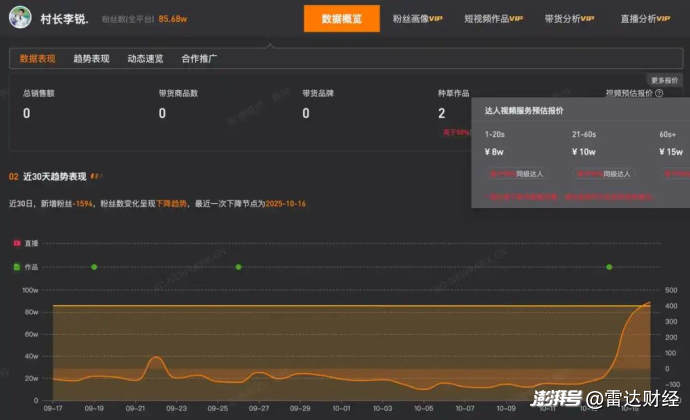Viewport: 690px width, 420px height.
Task: Click the 09-17 date axis label
Action: (53, 409)
